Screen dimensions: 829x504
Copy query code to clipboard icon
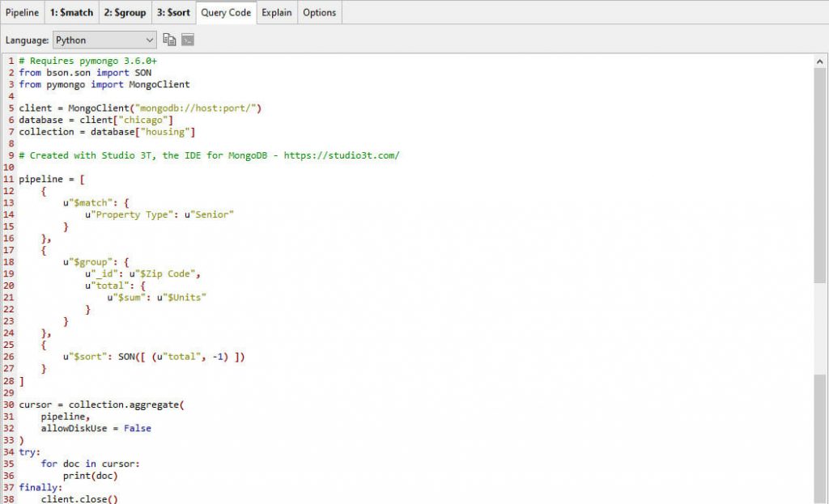pos(169,40)
